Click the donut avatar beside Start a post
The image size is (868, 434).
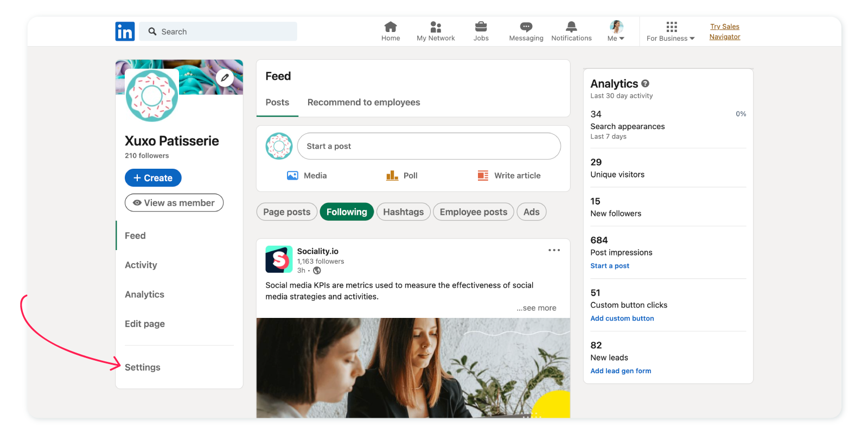click(x=279, y=146)
